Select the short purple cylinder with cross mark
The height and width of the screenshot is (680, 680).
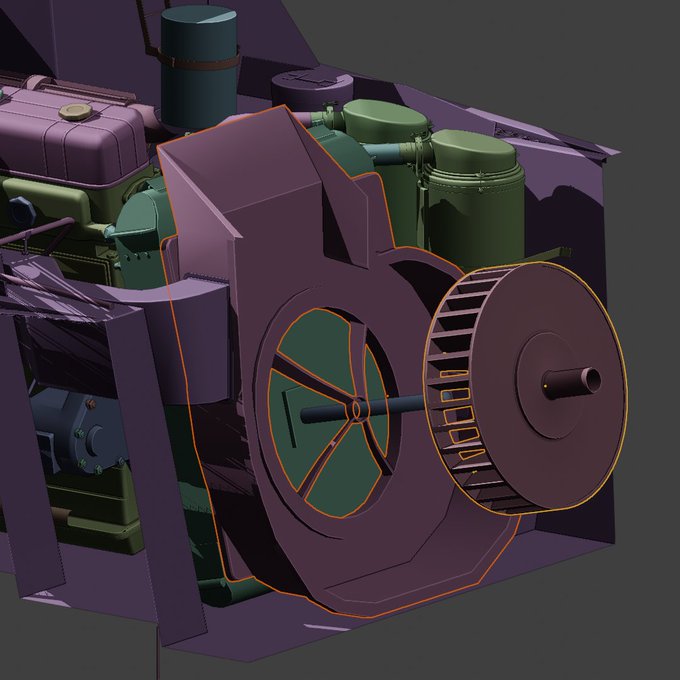312,90
